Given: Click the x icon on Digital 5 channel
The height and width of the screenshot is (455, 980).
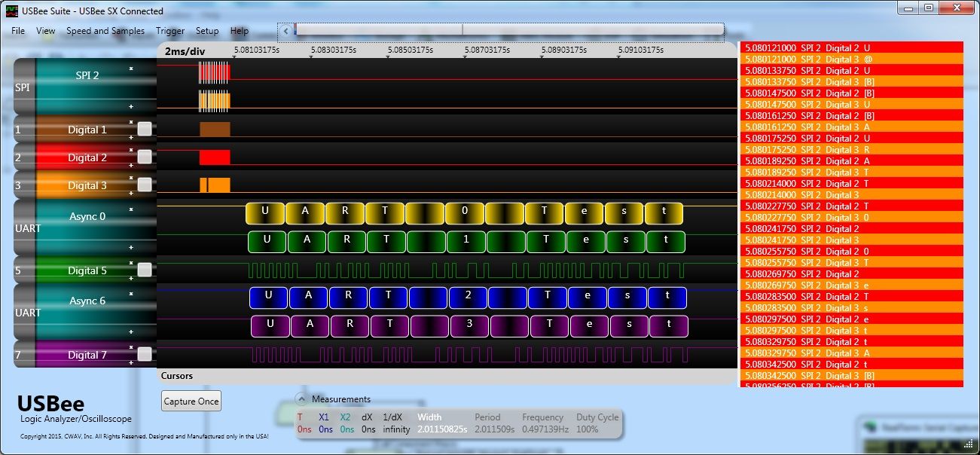Looking at the screenshot, I should click(x=130, y=263).
